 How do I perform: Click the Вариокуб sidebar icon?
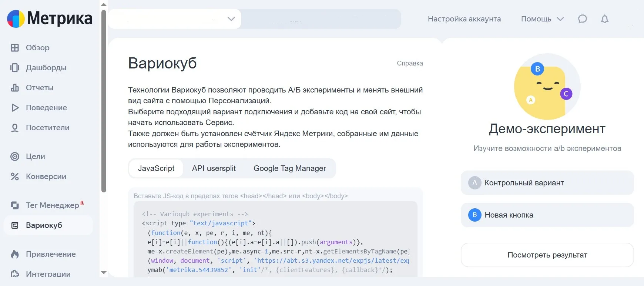(15, 225)
